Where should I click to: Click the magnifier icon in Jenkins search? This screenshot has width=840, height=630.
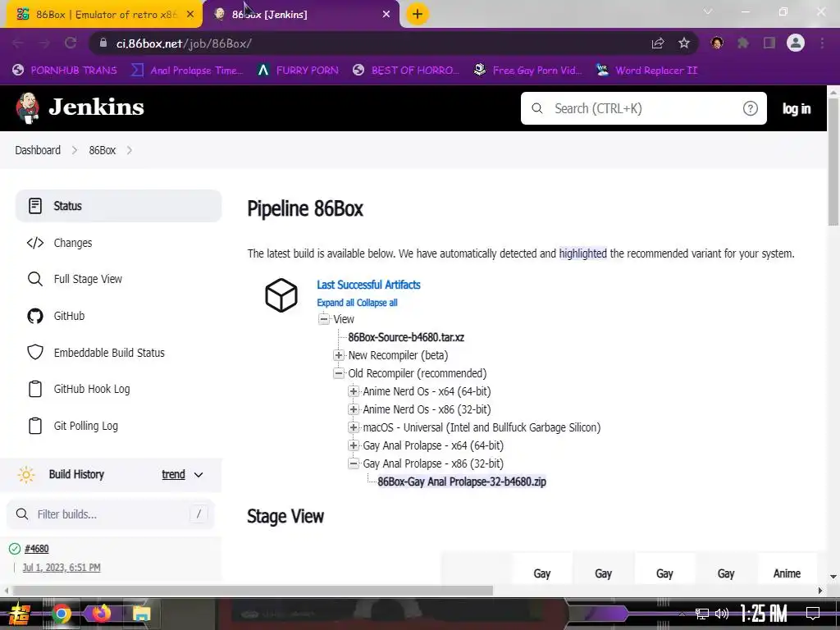536,108
